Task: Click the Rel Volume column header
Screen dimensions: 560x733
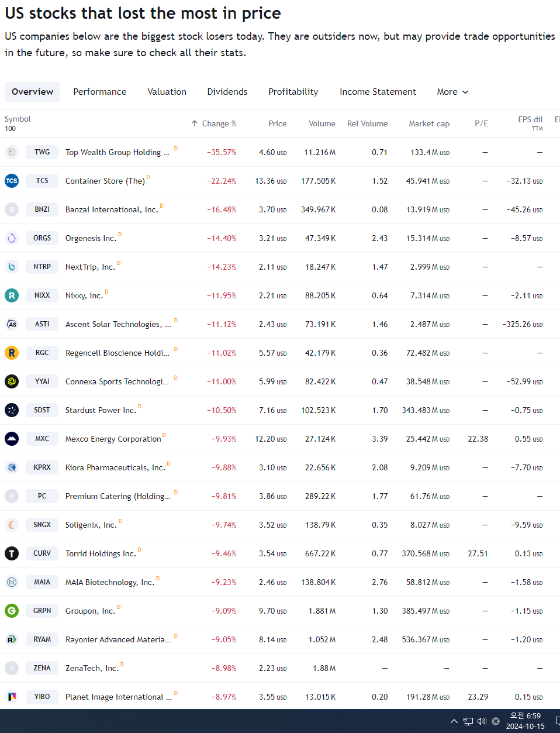Action: [368, 123]
